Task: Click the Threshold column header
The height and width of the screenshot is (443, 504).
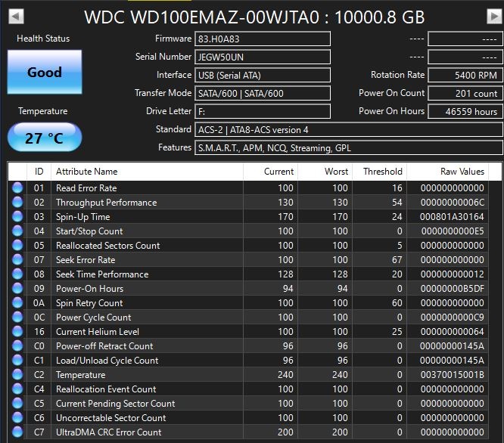Action: (380, 172)
